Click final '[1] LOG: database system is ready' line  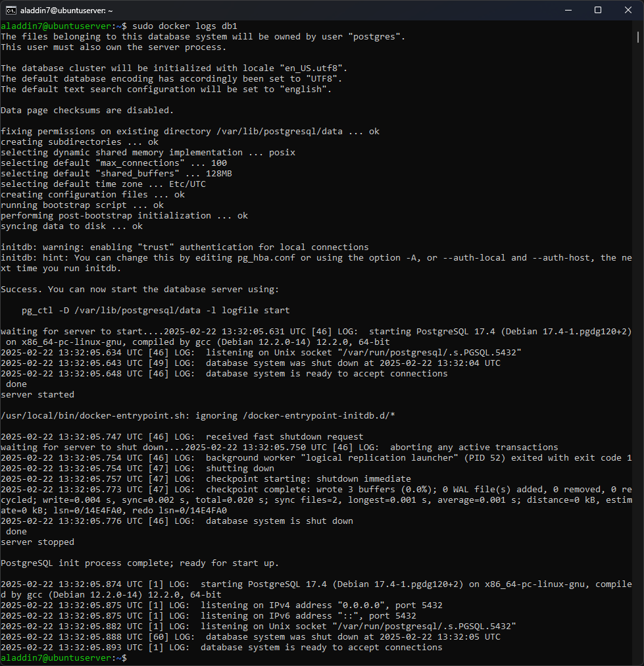(x=222, y=648)
